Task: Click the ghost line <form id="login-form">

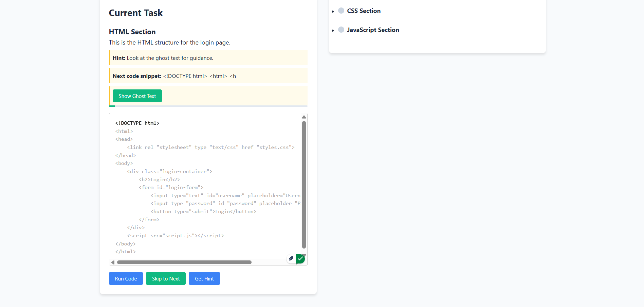Action: point(171,187)
